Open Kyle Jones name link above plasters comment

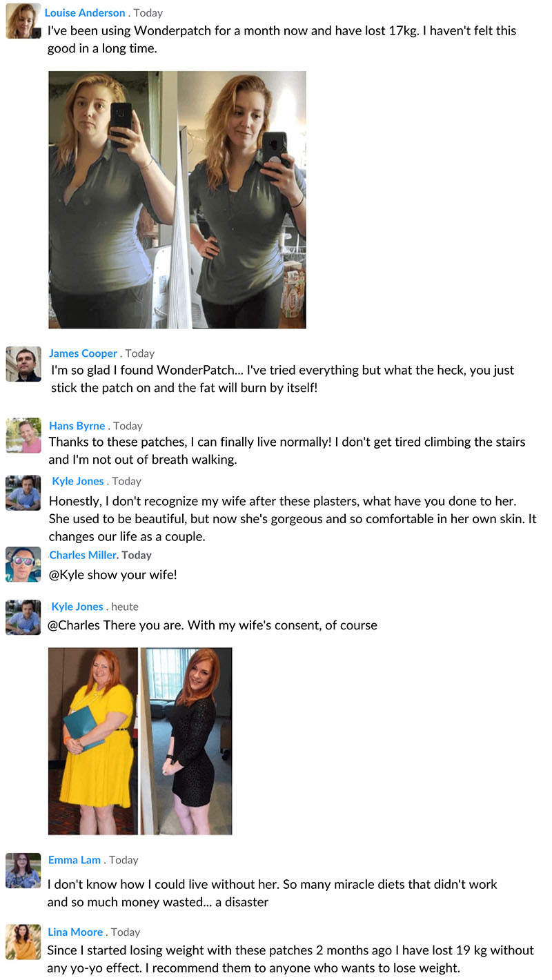click(x=78, y=481)
